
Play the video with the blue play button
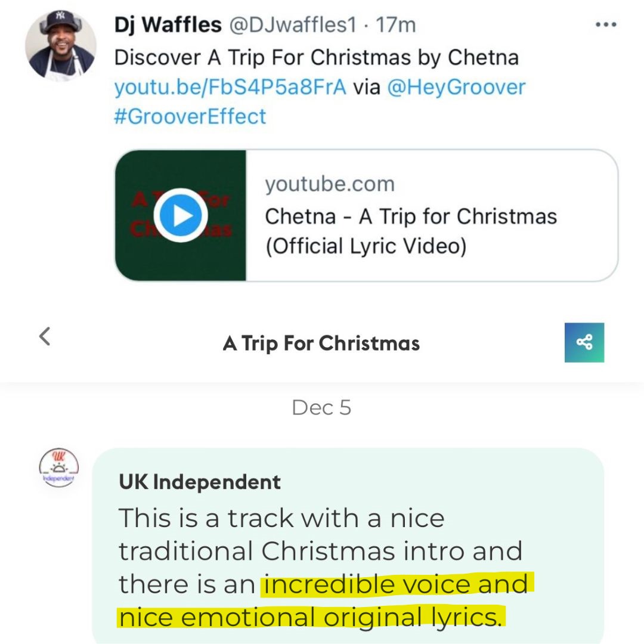pos(180,215)
